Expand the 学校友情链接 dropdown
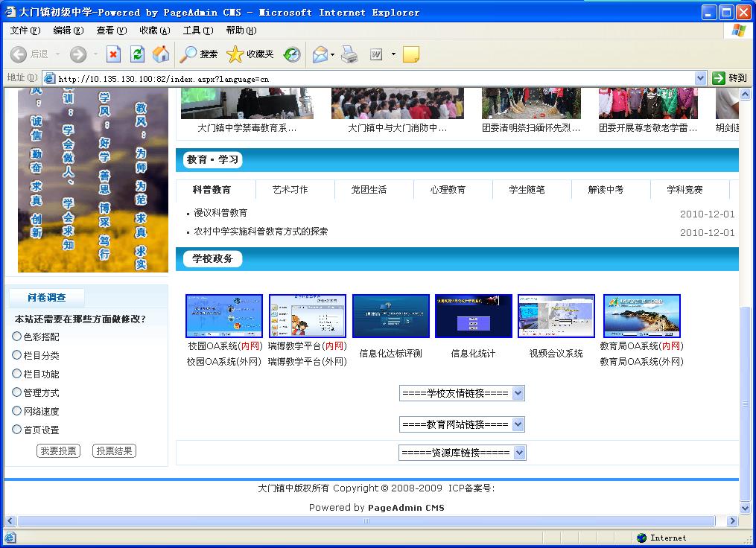Viewport: 756px width, 548px height. [x=462, y=393]
